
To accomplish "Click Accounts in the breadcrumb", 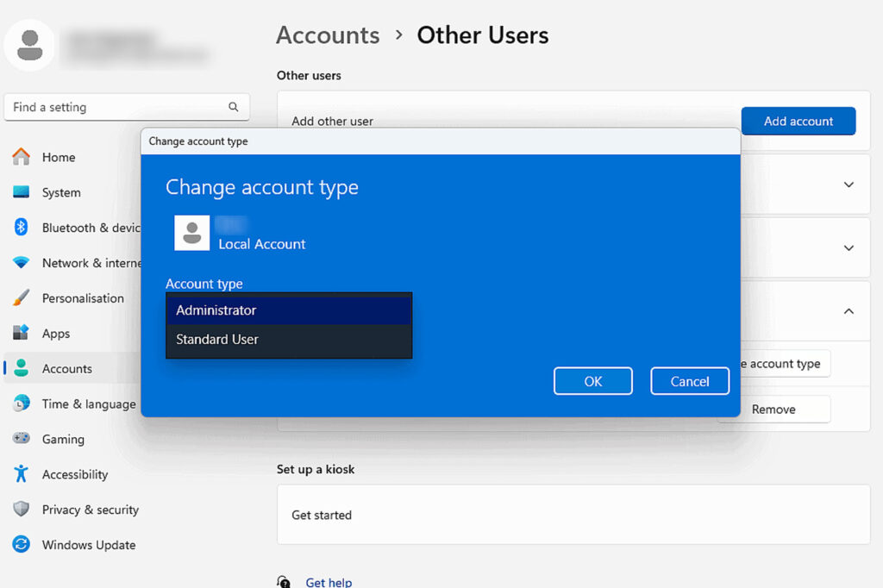I will tap(328, 35).
